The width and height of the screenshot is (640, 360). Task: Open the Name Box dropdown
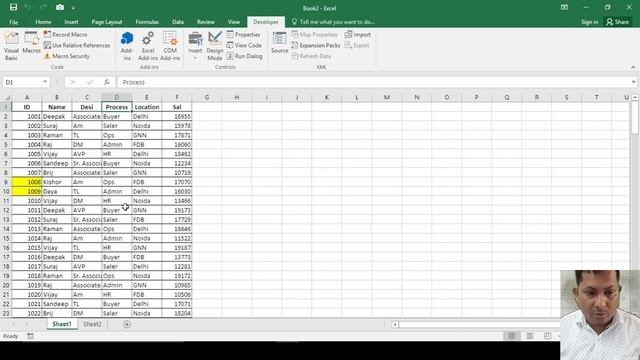coord(45,82)
